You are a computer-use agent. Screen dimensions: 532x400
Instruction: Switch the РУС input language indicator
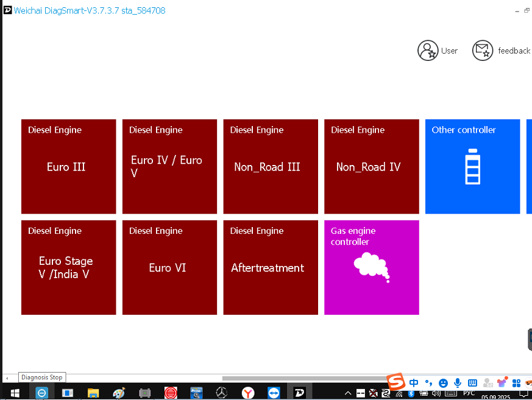pos(469,393)
